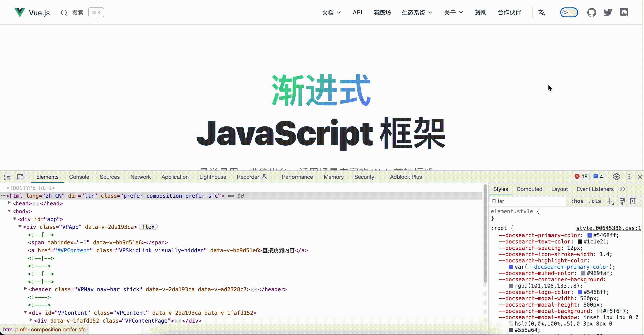This screenshot has width=644, height=335.
Task: Switch to the Computed styles tab
Action: pos(529,189)
